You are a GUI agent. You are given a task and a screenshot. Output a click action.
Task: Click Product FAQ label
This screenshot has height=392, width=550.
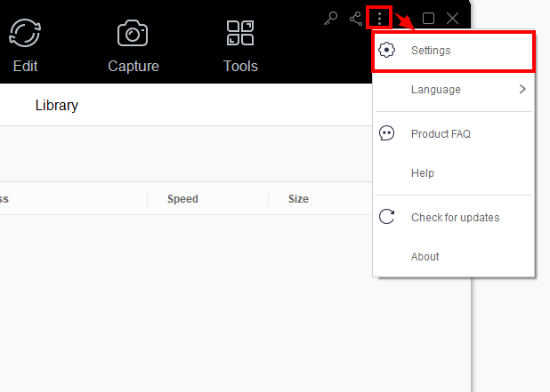click(441, 134)
